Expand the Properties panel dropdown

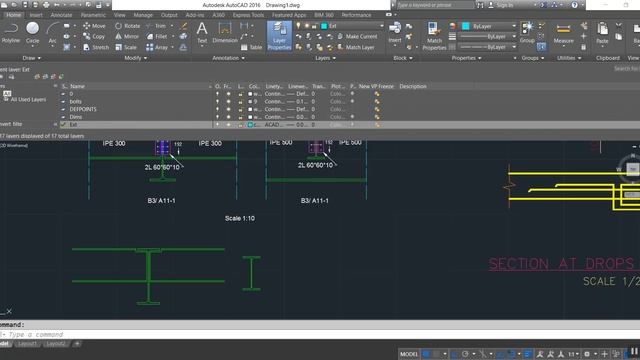[466, 58]
